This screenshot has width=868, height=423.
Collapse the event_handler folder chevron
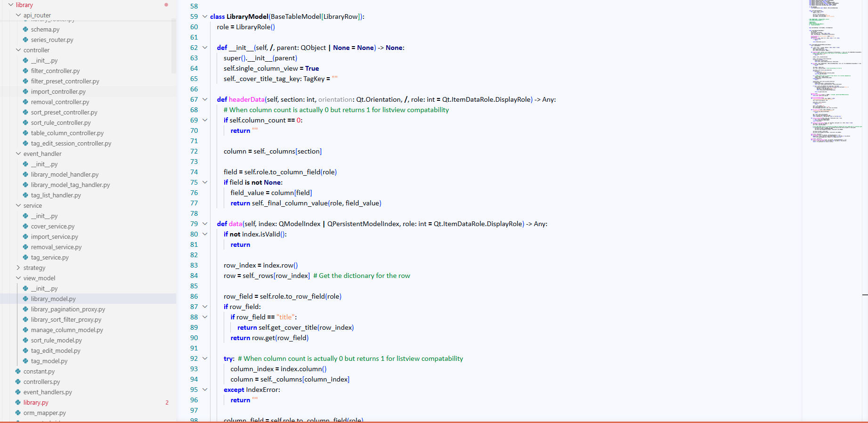tap(18, 154)
